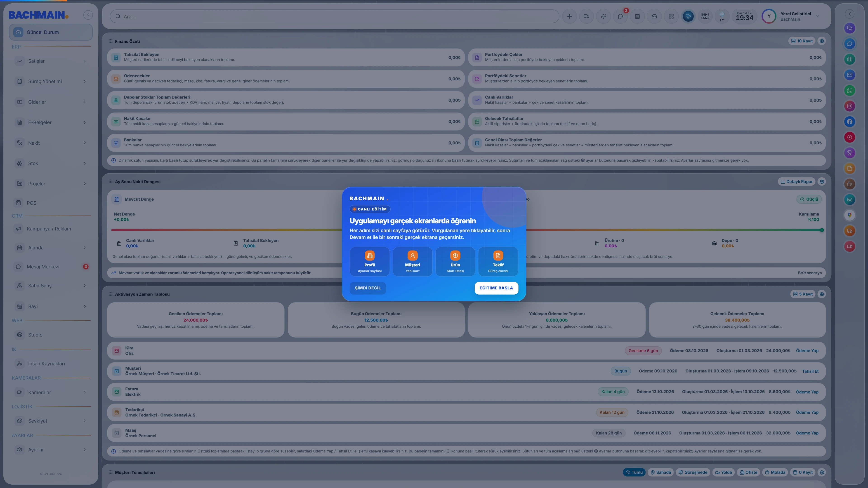Click the ŞİMDİ DEĞİL button
Image resolution: width=868 pixels, height=488 pixels.
click(x=368, y=288)
